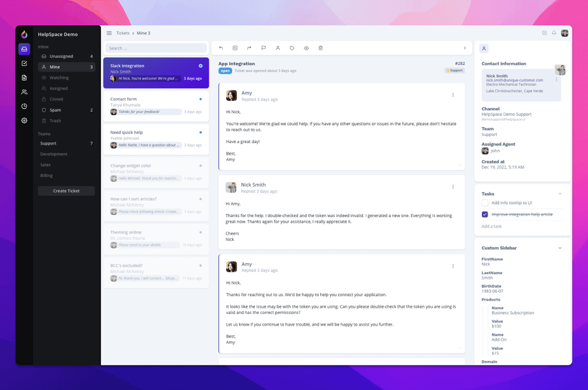This screenshot has height=390, width=588.
Task: Open options menu on Amy's last reply
Action: (453, 266)
